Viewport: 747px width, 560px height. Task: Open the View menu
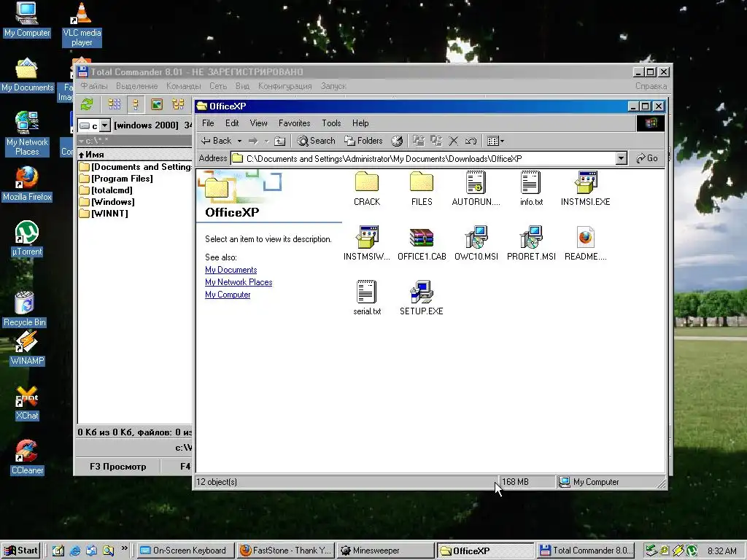pyautogui.click(x=259, y=123)
